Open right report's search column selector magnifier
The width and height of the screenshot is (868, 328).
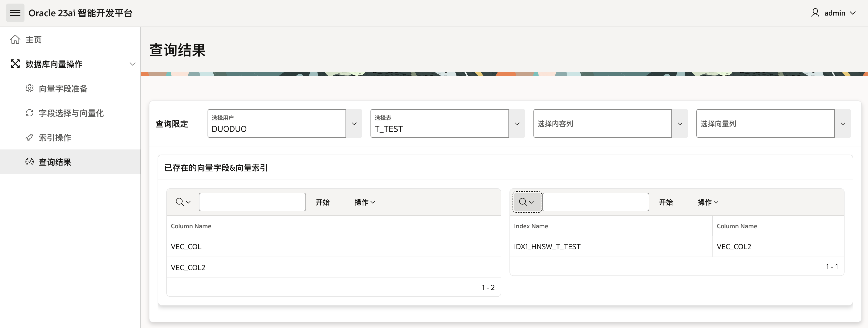click(x=526, y=202)
